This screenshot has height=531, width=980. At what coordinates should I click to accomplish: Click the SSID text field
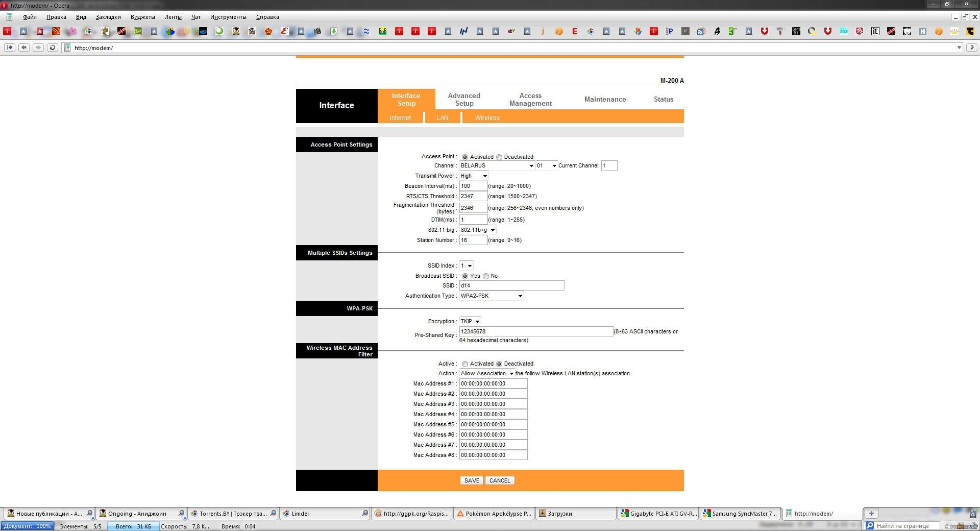point(511,285)
